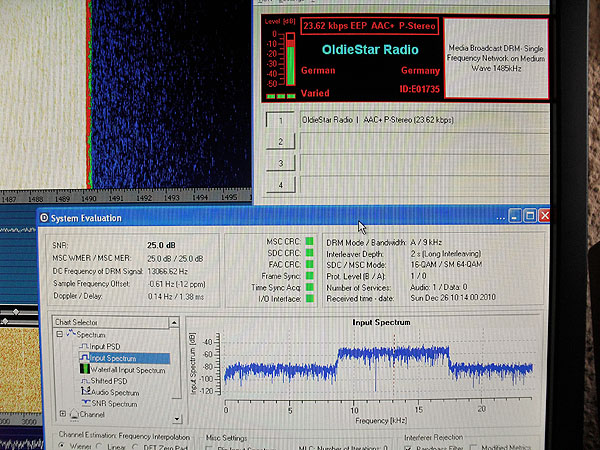600x450 pixels.
Task: Click the audio Level dB meter bar
Action: 290,59
